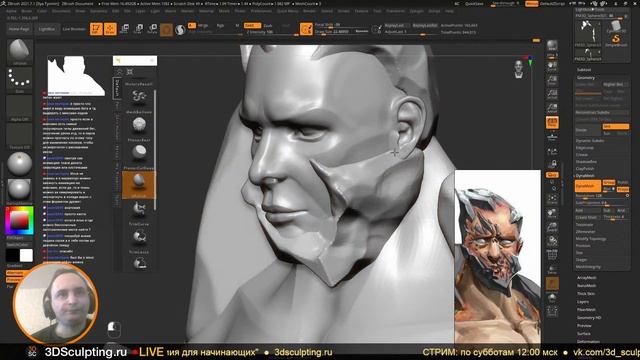Click the Frame icon on right shelf
The image size is (640, 360).
coord(552,199)
